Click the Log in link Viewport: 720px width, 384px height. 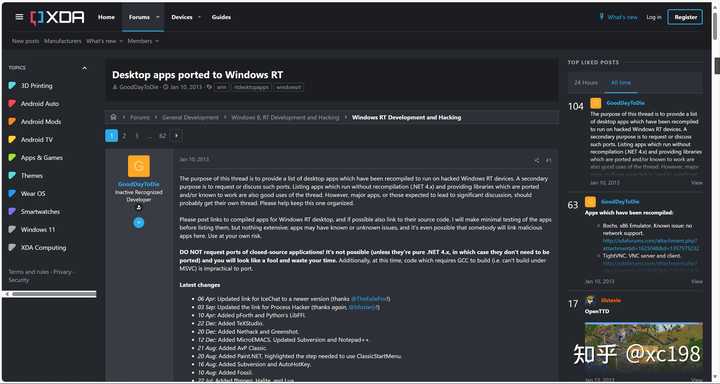pos(654,17)
